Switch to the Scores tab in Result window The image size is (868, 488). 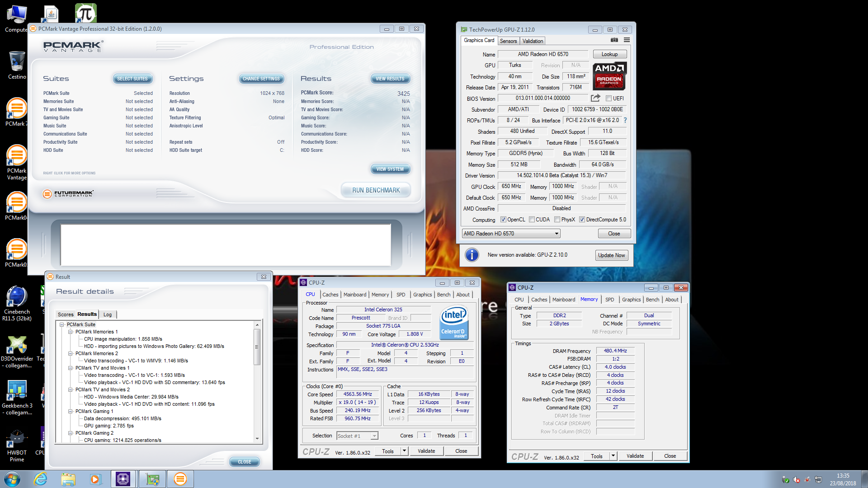(66, 314)
